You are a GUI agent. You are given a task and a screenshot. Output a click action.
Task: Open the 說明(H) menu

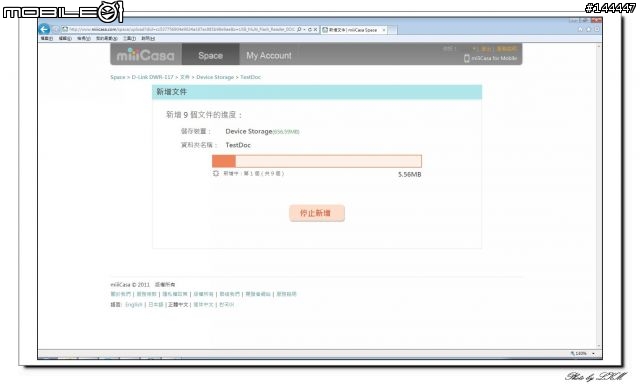[x=148, y=38]
